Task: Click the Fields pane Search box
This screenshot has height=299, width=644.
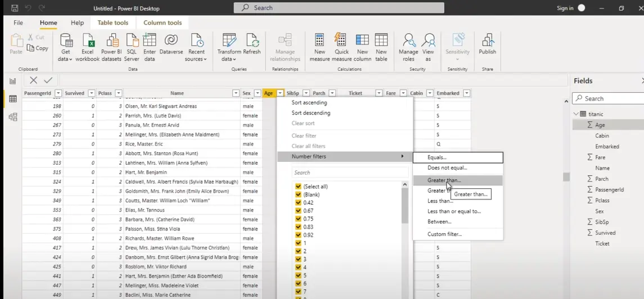Action: [609, 98]
